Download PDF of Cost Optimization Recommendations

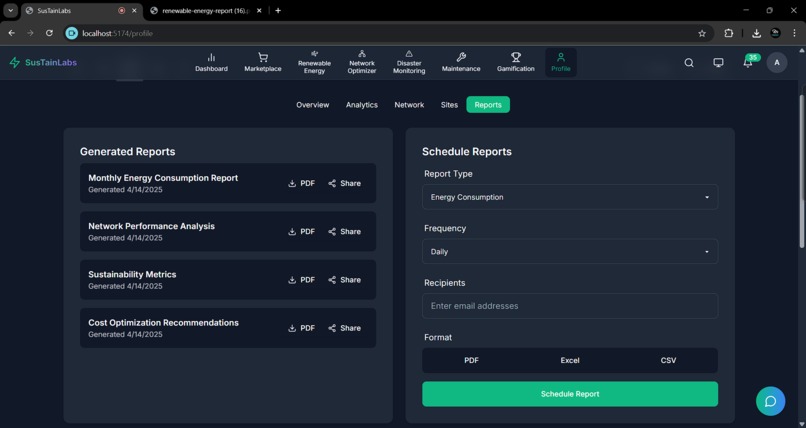pyautogui.click(x=302, y=328)
